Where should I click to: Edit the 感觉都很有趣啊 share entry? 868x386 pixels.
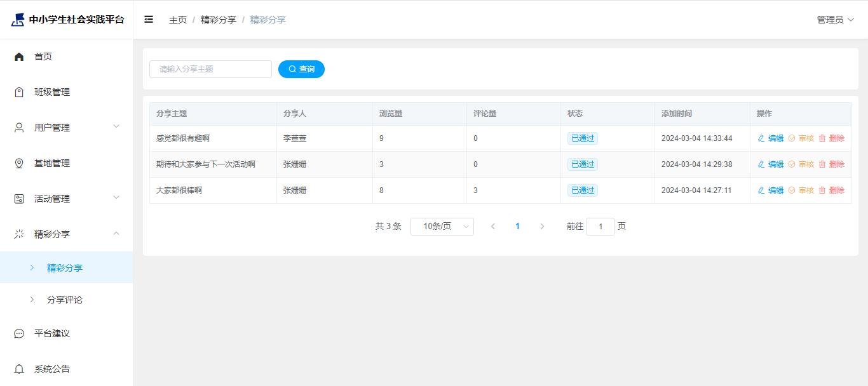[x=771, y=138]
